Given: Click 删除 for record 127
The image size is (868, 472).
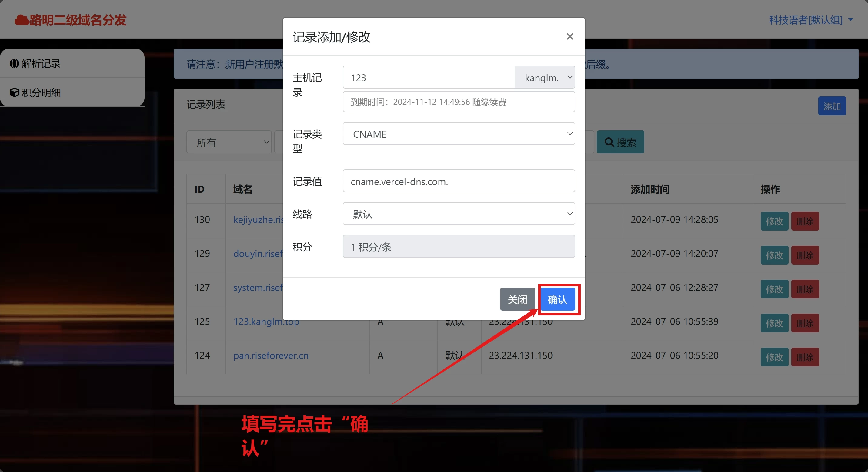Looking at the screenshot, I should pyautogui.click(x=805, y=289).
